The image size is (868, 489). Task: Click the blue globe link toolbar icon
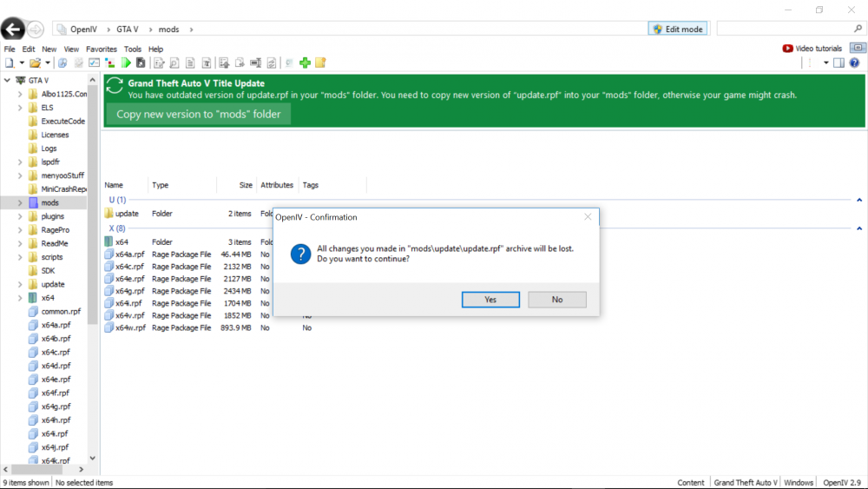click(x=62, y=63)
